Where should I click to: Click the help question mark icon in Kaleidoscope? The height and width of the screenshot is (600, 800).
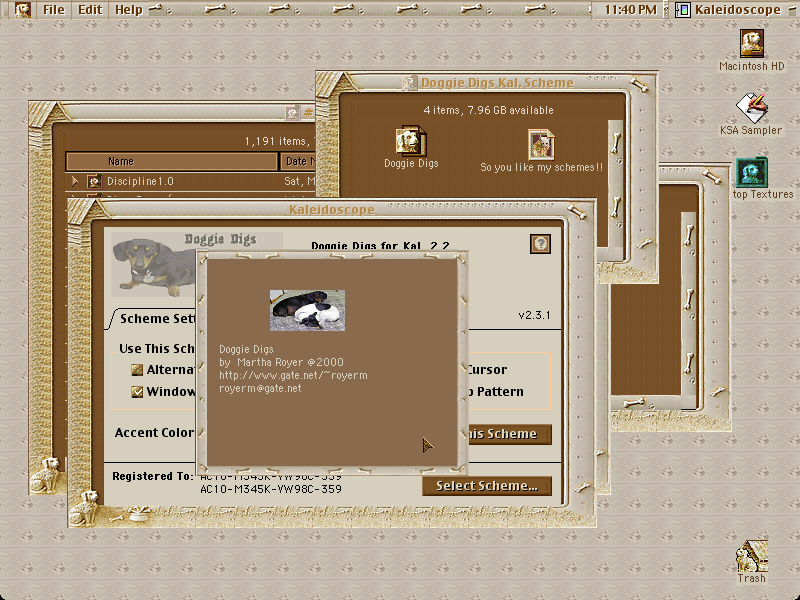click(x=540, y=243)
